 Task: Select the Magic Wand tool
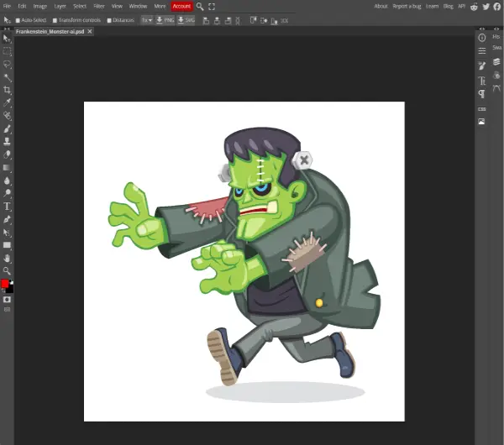click(x=7, y=77)
